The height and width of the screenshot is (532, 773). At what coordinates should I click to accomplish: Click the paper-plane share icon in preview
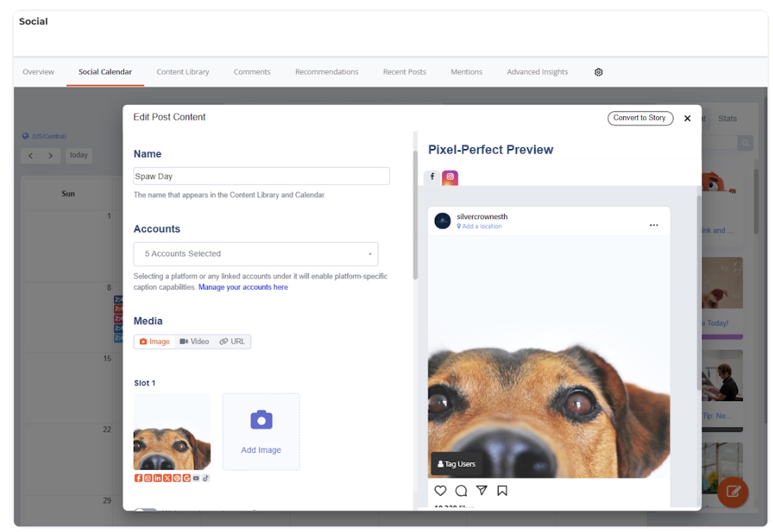coord(482,490)
